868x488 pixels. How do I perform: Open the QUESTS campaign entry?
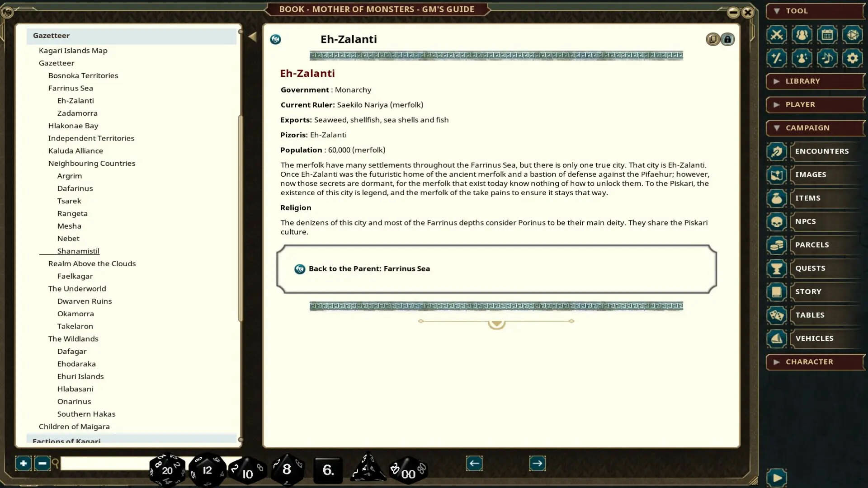pos(810,268)
